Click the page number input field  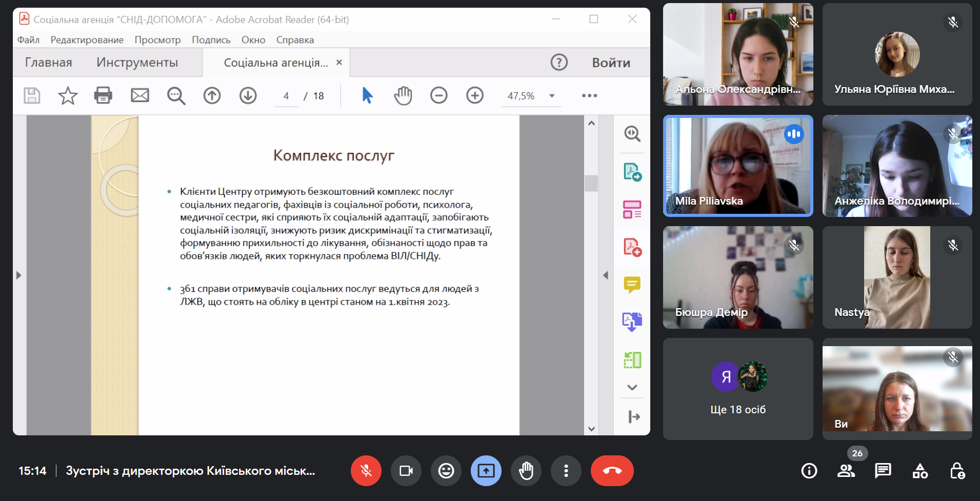pyautogui.click(x=286, y=96)
